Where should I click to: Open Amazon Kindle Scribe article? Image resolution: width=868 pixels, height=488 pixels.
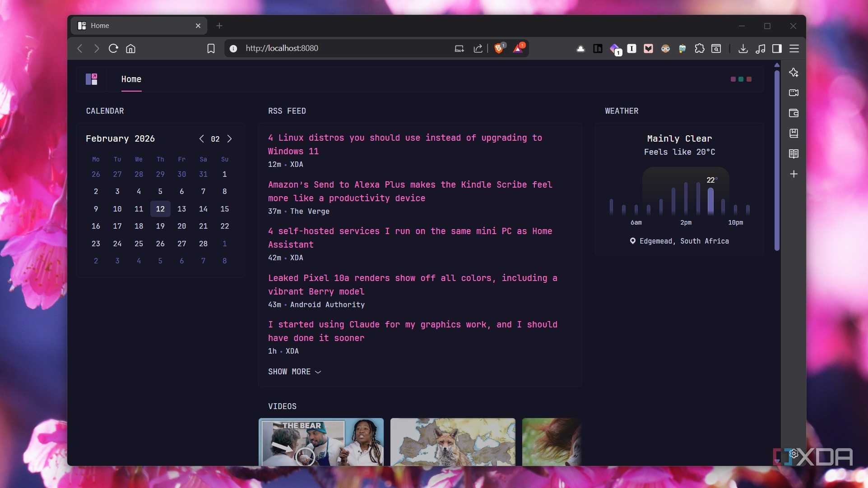coord(410,191)
